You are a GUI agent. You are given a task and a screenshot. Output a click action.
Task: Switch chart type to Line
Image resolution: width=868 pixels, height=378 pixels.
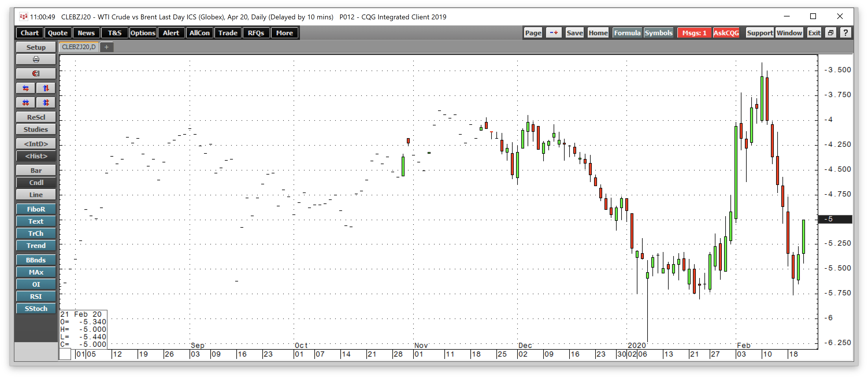[x=36, y=195]
